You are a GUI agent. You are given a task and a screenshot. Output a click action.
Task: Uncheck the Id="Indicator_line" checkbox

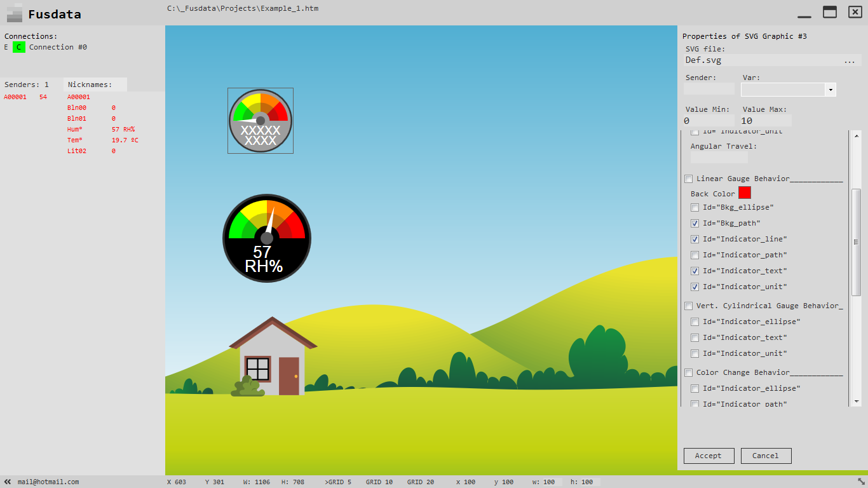click(695, 239)
